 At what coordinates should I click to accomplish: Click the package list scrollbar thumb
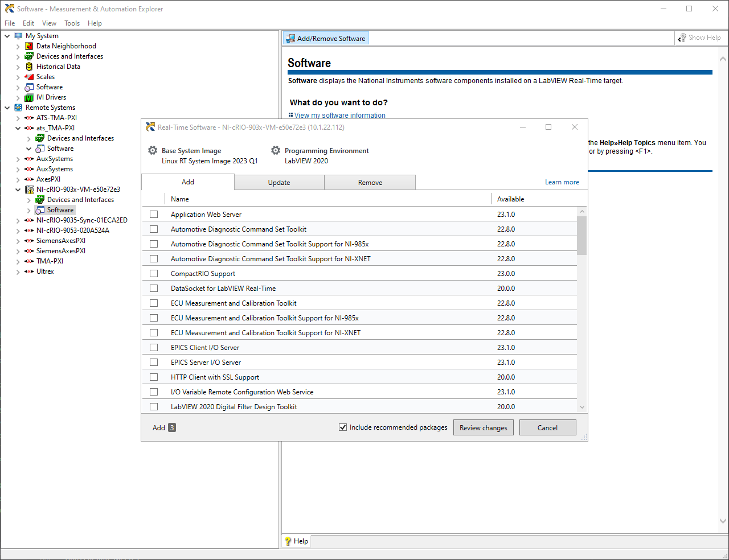pyautogui.click(x=581, y=235)
